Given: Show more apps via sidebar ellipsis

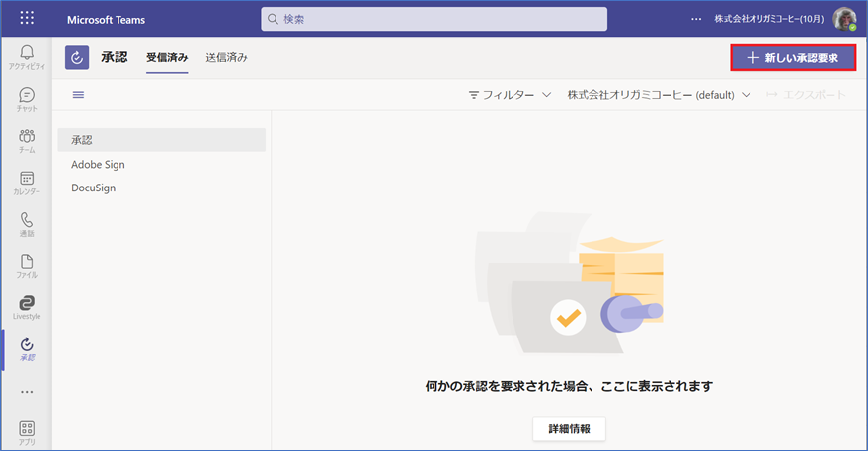Looking at the screenshot, I should (27, 391).
